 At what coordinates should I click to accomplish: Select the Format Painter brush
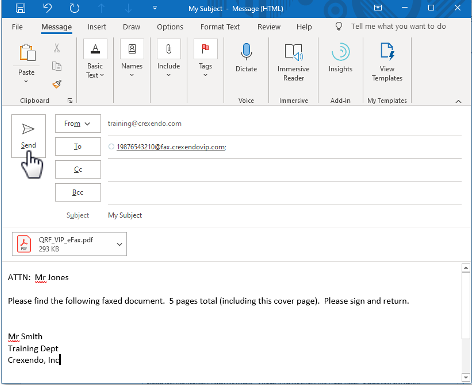pyautogui.click(x=57, y=84)
